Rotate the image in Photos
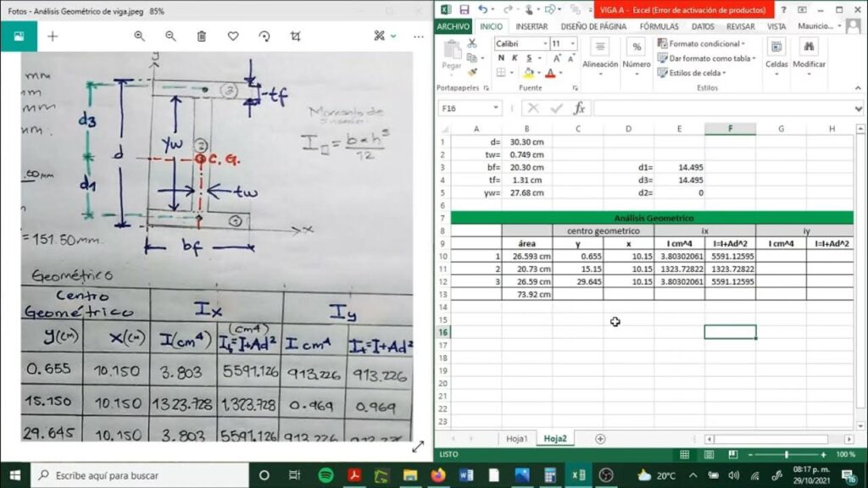868x488 pixels. pyautogui.click(x=264, y=36)
